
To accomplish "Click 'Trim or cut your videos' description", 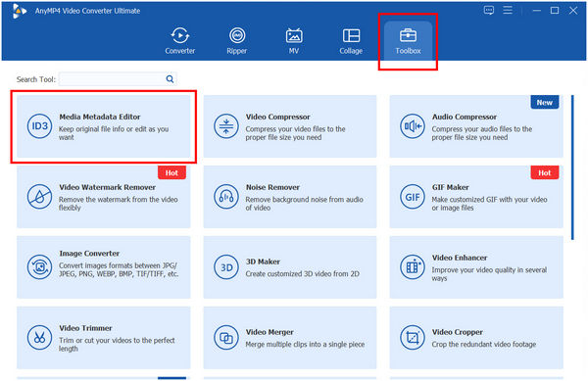I will tap(117, 345).
